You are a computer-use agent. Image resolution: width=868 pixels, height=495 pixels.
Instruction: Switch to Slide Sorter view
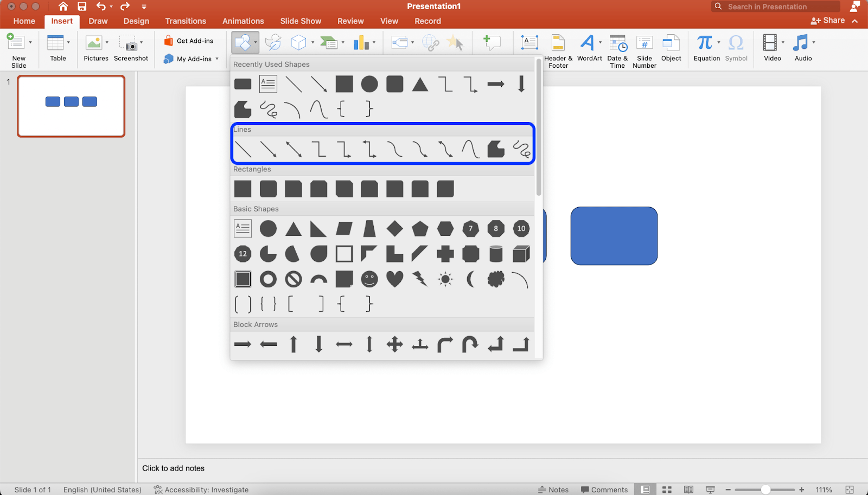point(666,489)
